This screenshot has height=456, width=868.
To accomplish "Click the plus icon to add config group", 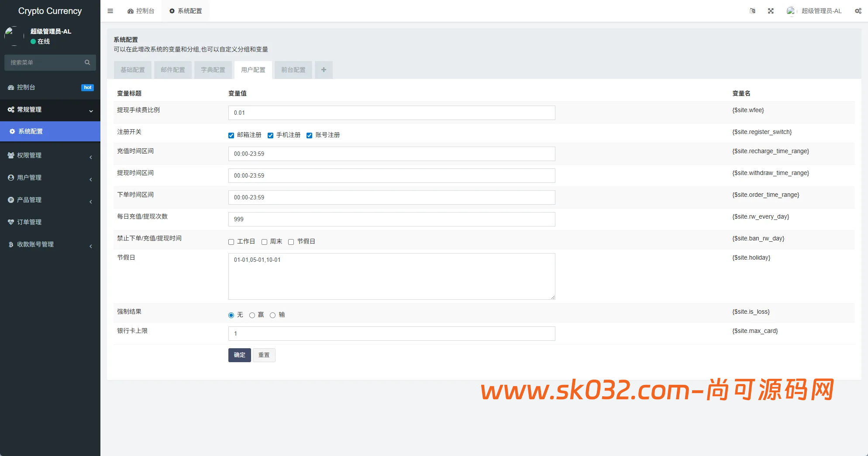I will point(324,70).
